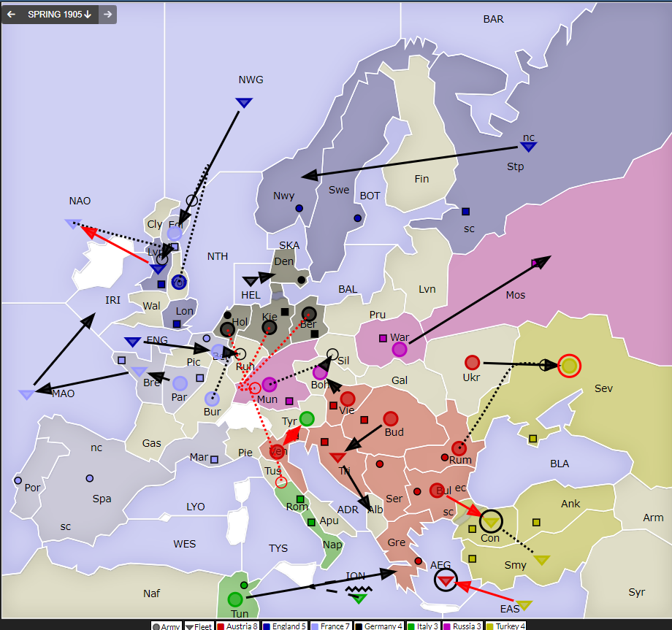Select the German army in Kie
The image size is (672, 630).
pos(269,328)
